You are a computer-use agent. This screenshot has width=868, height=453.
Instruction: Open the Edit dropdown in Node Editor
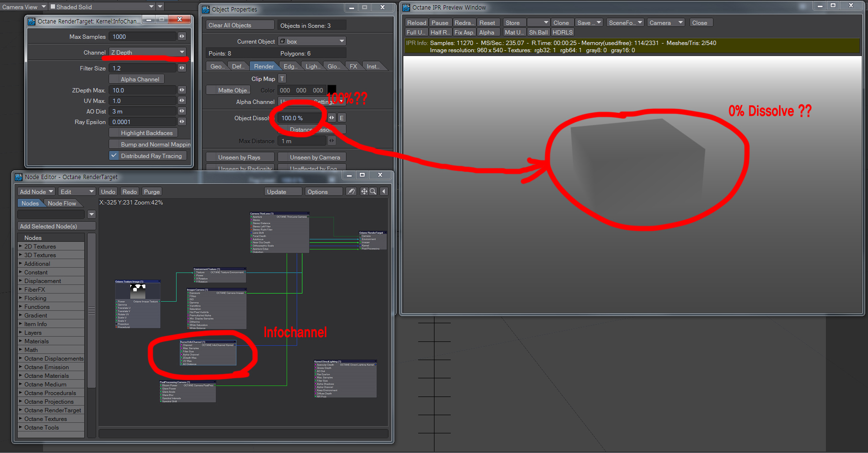pos(77,192)
